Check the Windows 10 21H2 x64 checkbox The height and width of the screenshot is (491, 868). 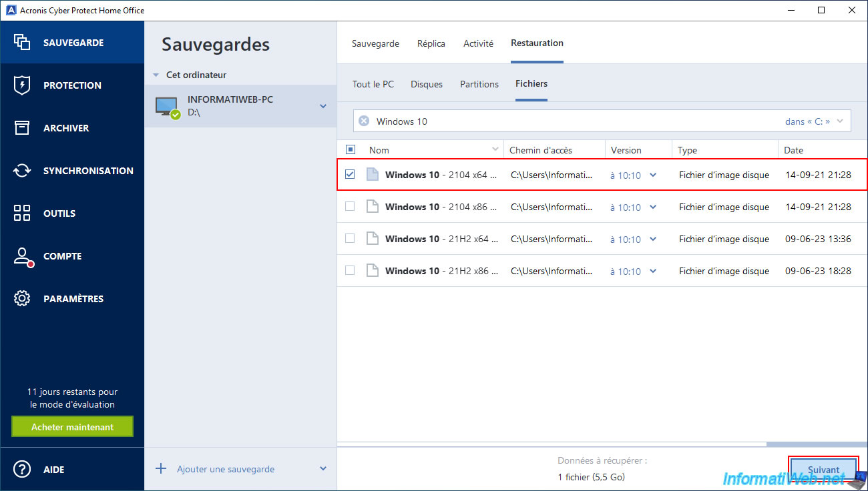(x=350, y=238)
